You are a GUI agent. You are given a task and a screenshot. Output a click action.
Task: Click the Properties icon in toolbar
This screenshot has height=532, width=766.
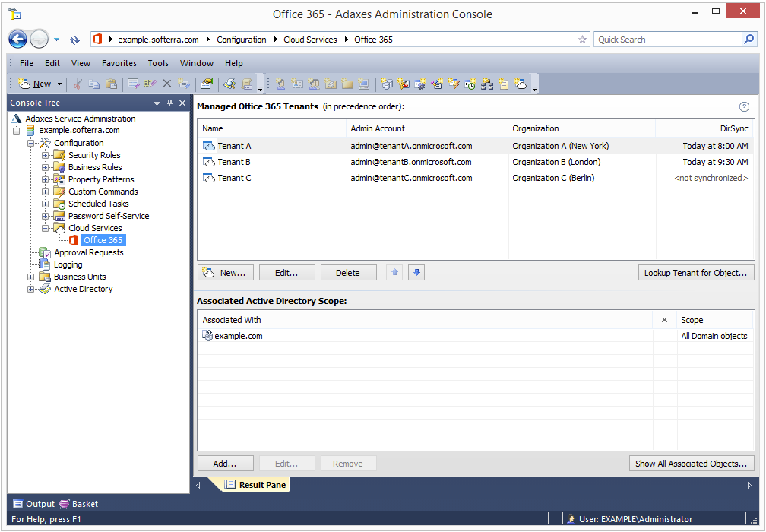coord(207,84)
